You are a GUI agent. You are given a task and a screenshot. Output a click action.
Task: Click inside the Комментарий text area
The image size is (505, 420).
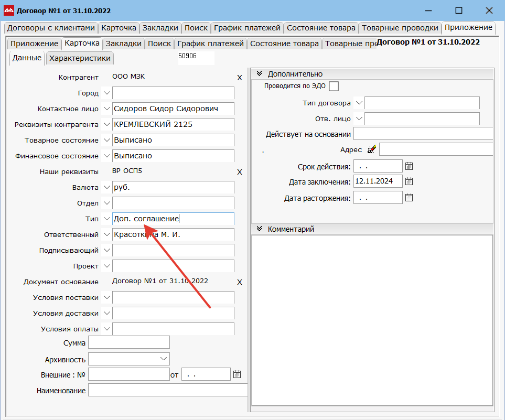click(372, 320)
